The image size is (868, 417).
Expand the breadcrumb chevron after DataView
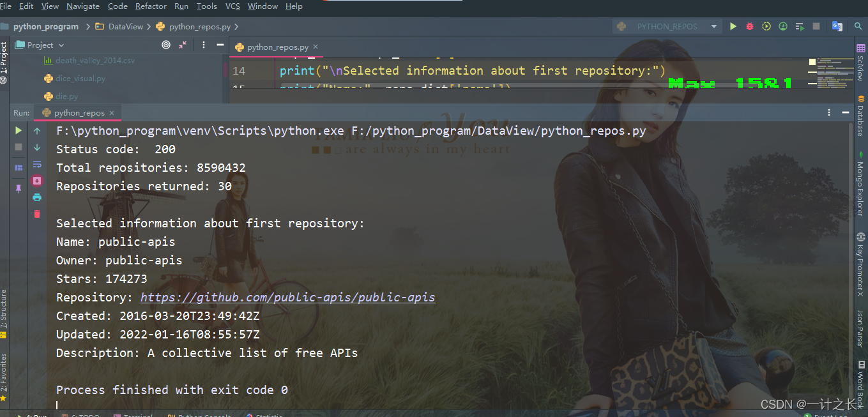(x=149, y=27)
